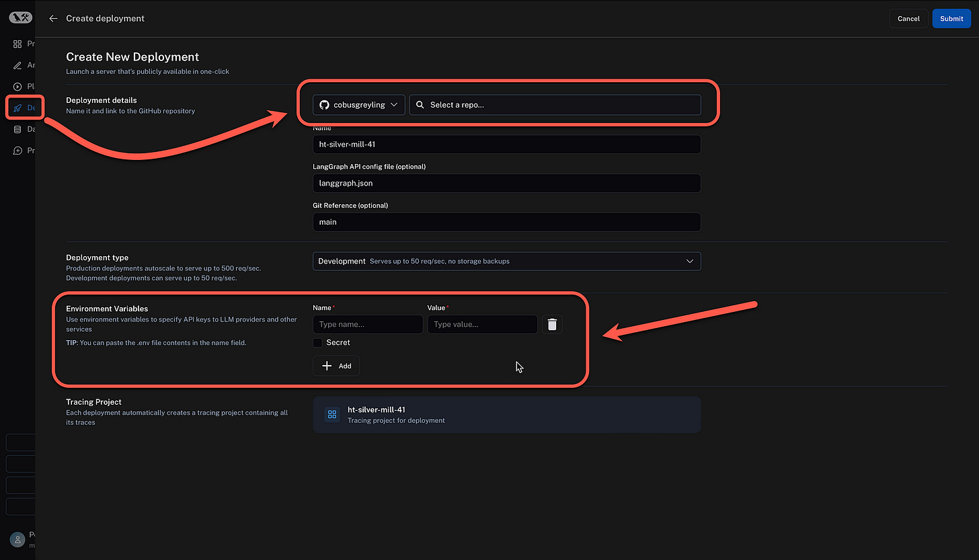Go back with the left arrow icon
Screen dimensions: 979x560
(x=53, y=18)
